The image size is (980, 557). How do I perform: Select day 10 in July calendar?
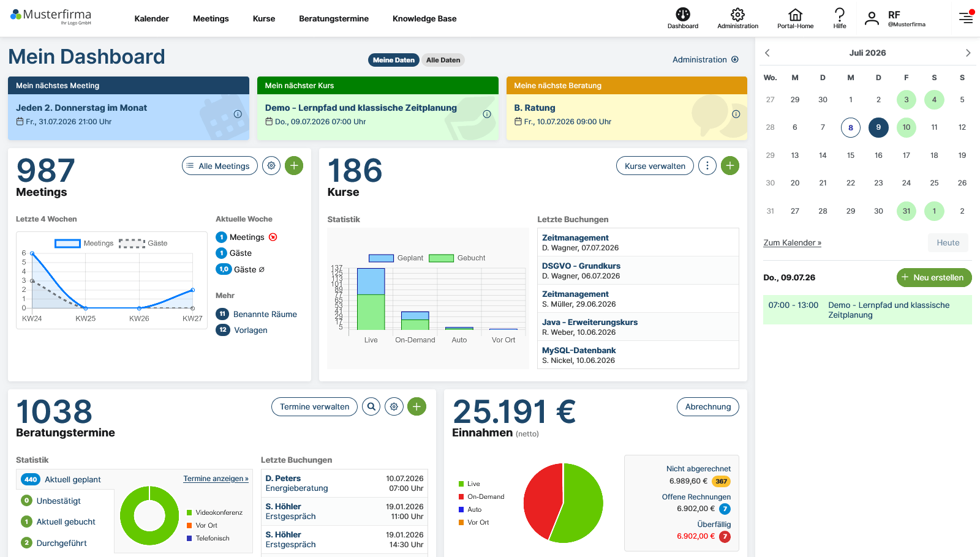[x=906, y=127]
